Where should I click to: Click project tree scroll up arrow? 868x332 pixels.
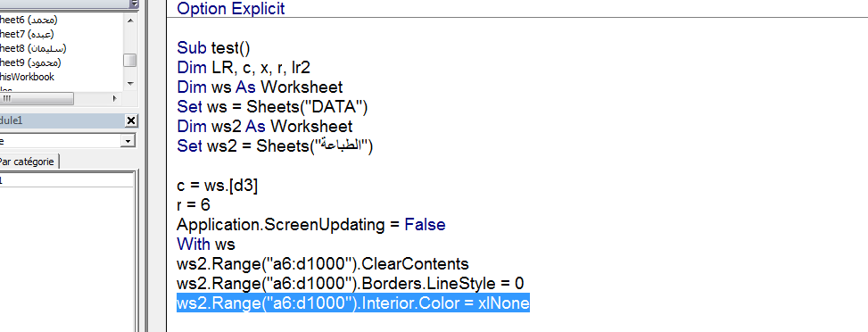tap(130, 21)
